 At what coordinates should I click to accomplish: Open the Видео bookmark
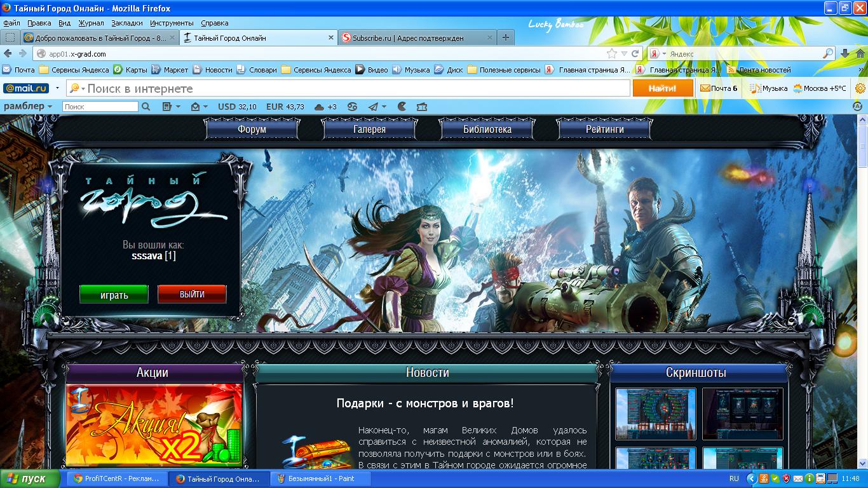tap(371, 70)
